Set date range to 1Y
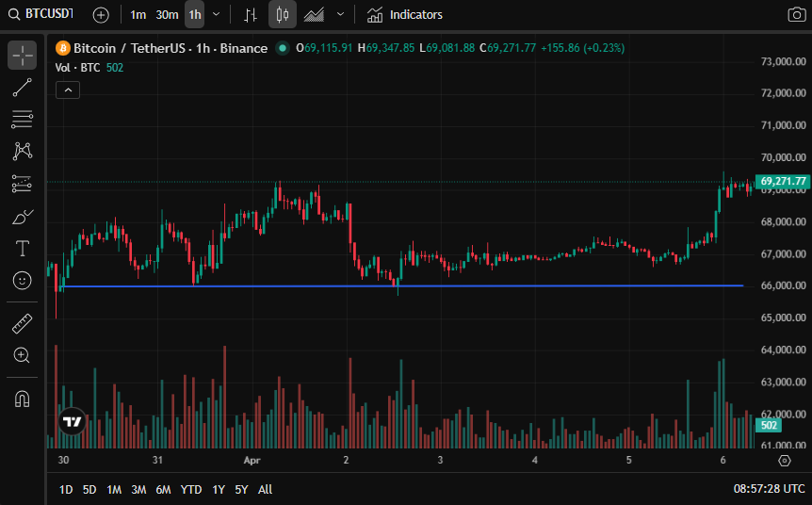The image size is (812, 505). 219,490
